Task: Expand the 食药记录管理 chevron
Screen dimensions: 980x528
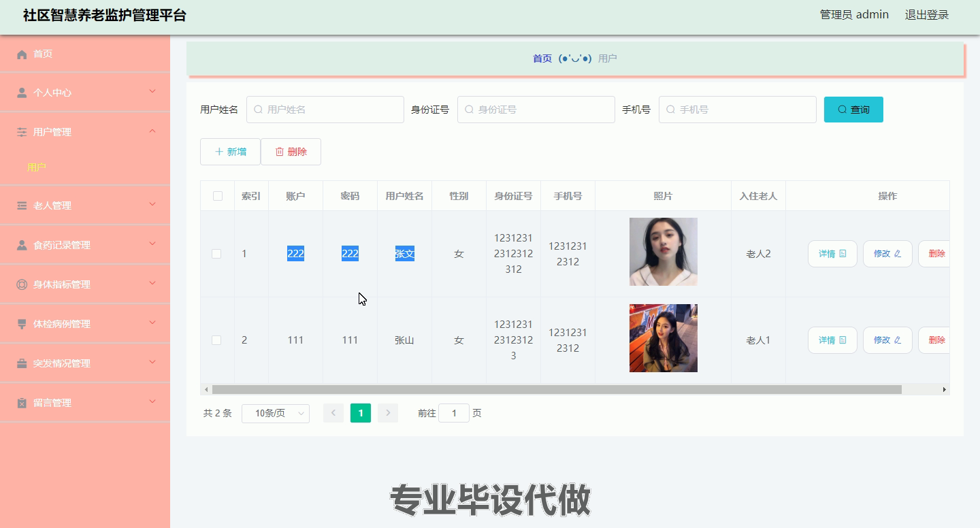Action: pyautogui.click(x=152, y=244)
